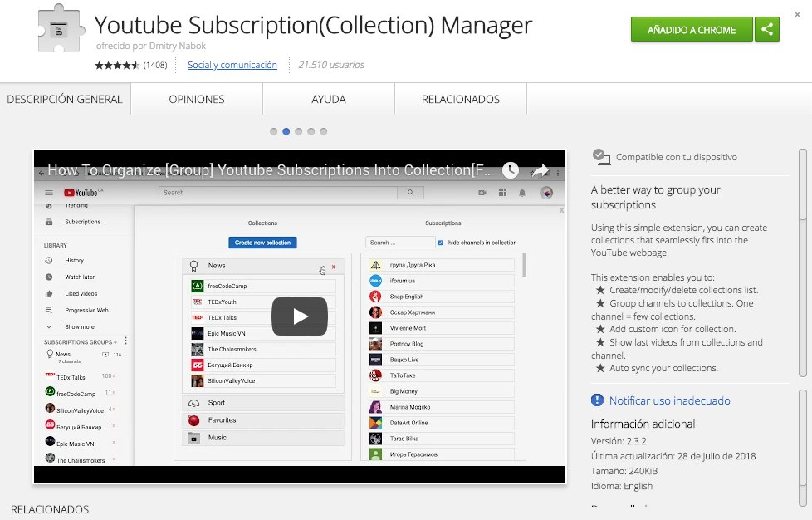812x520 pixels.
Task: Select the fourth carousel dot
Action: click(x=311, y=131)
